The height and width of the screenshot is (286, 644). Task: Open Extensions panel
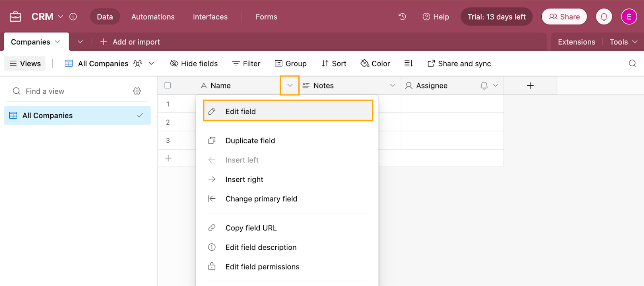(576, 42)
